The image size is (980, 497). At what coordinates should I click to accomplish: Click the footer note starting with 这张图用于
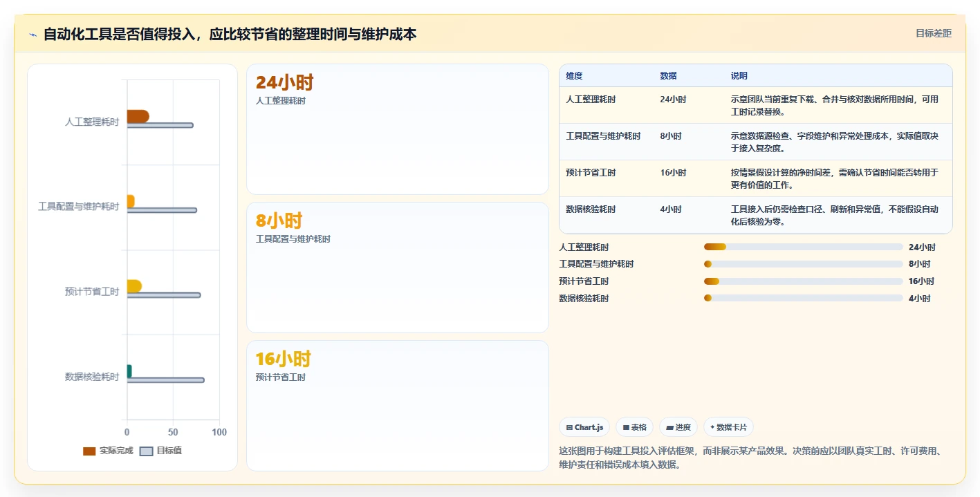(750, 458)
